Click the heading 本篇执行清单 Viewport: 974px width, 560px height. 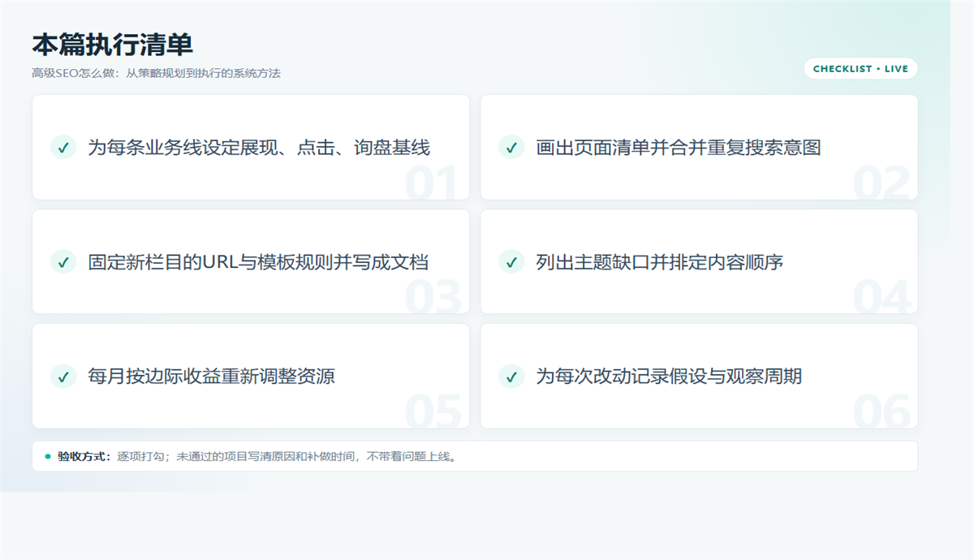point(112,44)
